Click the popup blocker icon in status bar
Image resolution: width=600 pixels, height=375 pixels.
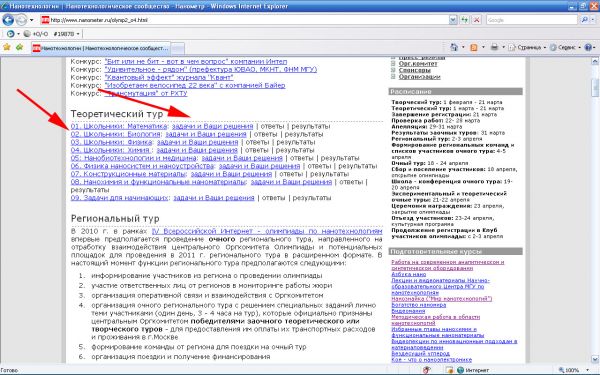click(450, 370)
